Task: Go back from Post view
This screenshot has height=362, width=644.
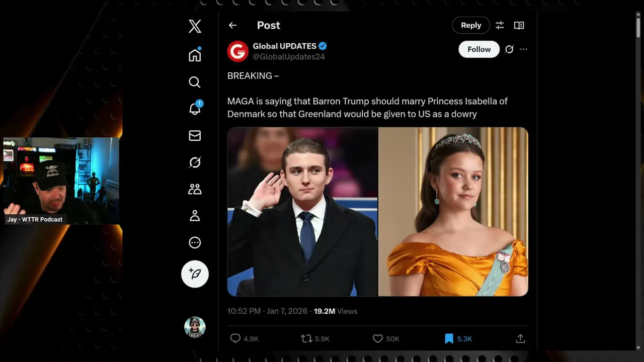Action: coord(232,25)
